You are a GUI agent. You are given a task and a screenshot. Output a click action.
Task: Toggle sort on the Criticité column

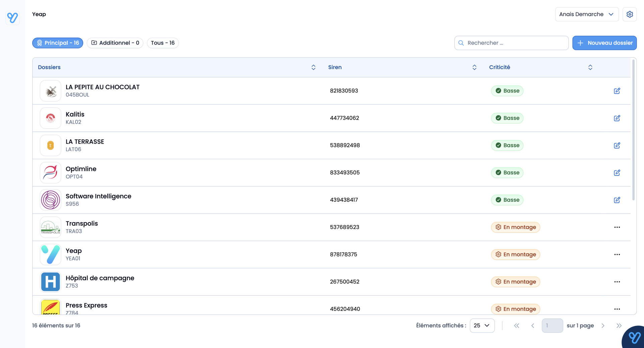coord(590,67)
